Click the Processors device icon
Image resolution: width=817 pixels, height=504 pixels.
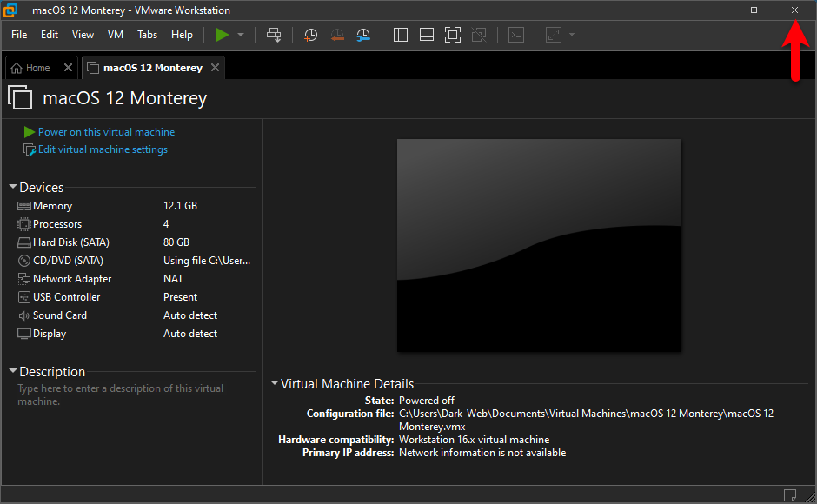24,224
